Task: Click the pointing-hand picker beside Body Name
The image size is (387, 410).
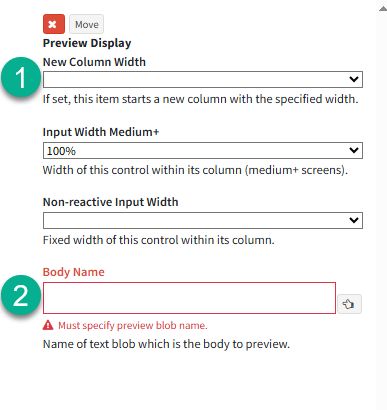Action: pyautogui.click(x=349, y=304)
